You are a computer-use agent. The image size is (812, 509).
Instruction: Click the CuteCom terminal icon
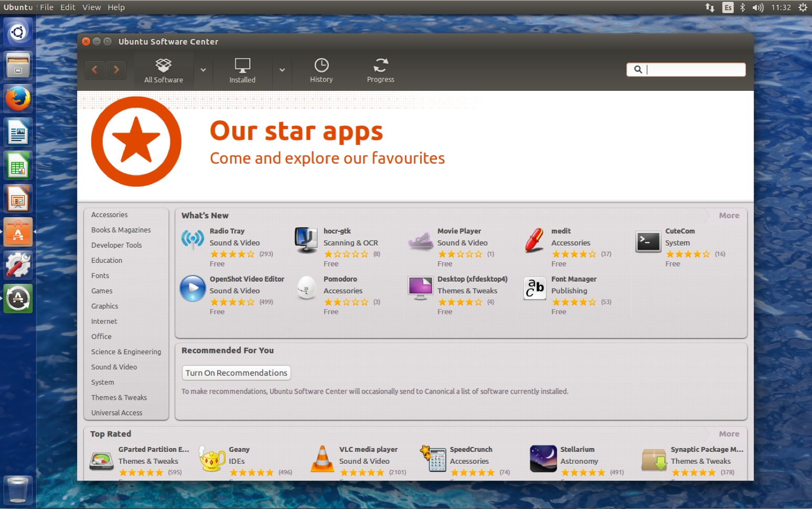tap(648, 242)
